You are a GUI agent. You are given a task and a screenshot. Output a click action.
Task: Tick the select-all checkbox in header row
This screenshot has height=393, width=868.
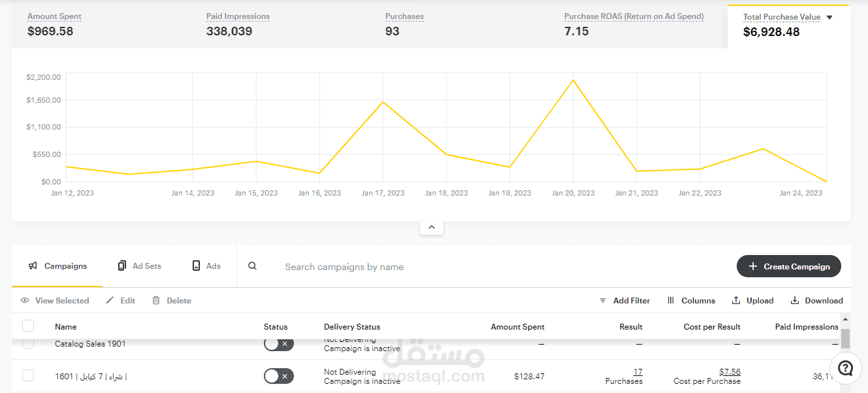28,326
